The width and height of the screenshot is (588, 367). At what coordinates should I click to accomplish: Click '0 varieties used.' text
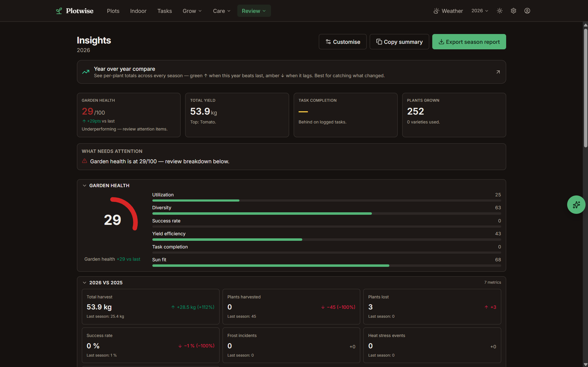[x=423, y=122]
